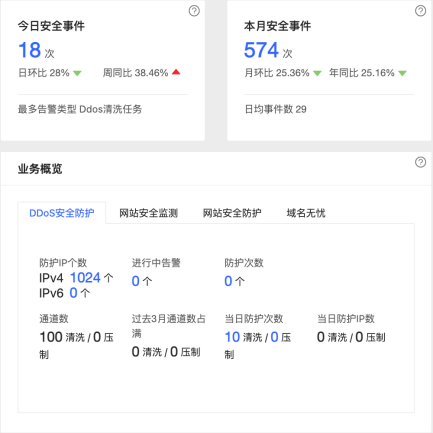Image resolution: width=433 pixels, height=433 pixels.
Task: Click help icon on 本月安全事件 card
Action: pyautogui.click(x=420, y=11)
